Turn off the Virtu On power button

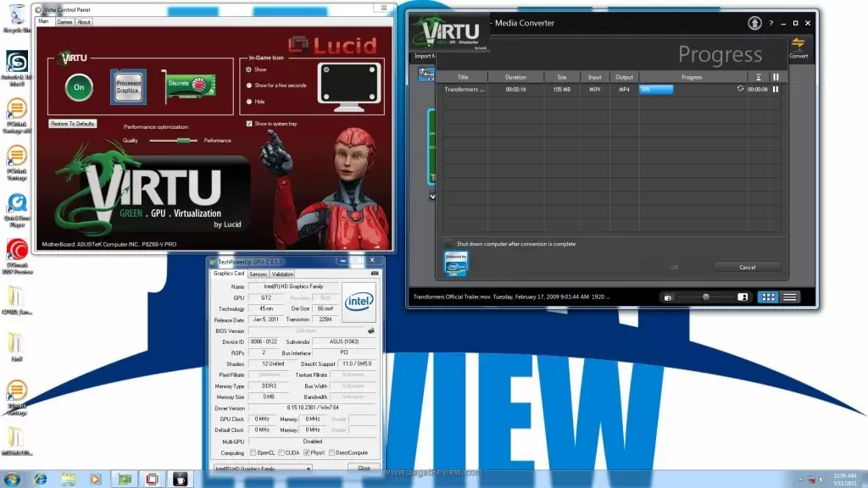[x=79, y=87]
